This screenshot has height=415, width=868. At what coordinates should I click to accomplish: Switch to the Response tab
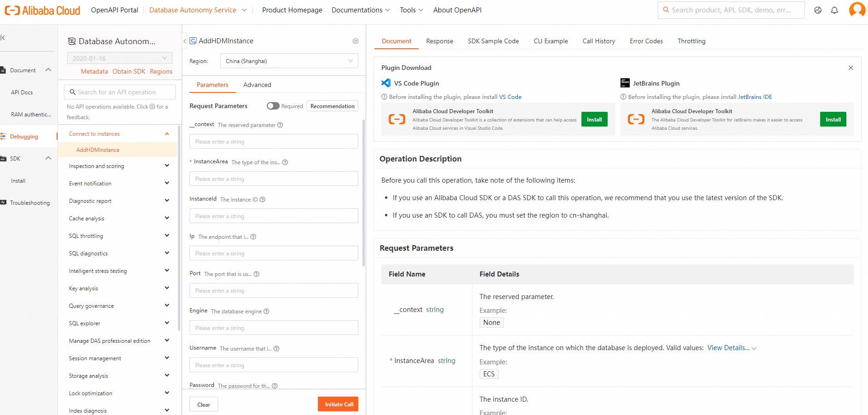(x=440, y=41)
